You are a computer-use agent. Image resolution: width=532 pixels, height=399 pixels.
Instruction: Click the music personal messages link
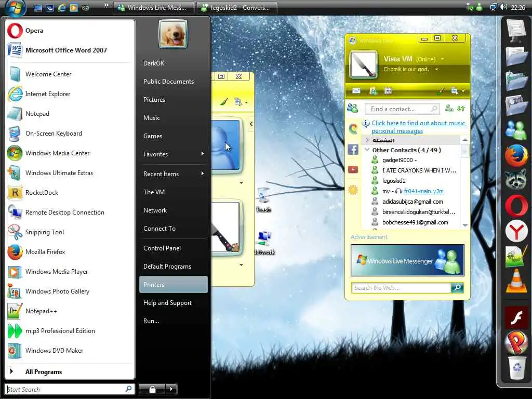tap(418, 127)
